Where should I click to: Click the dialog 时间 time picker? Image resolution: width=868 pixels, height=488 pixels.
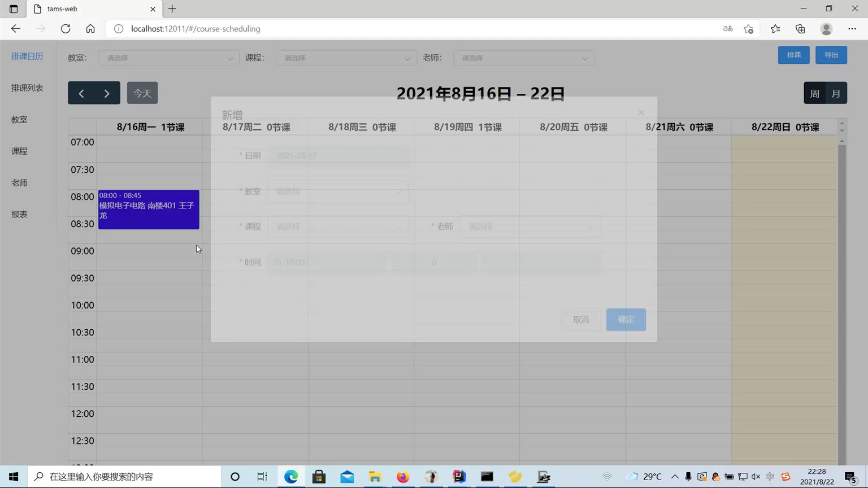pyautogui.click(x=328, y=262)
